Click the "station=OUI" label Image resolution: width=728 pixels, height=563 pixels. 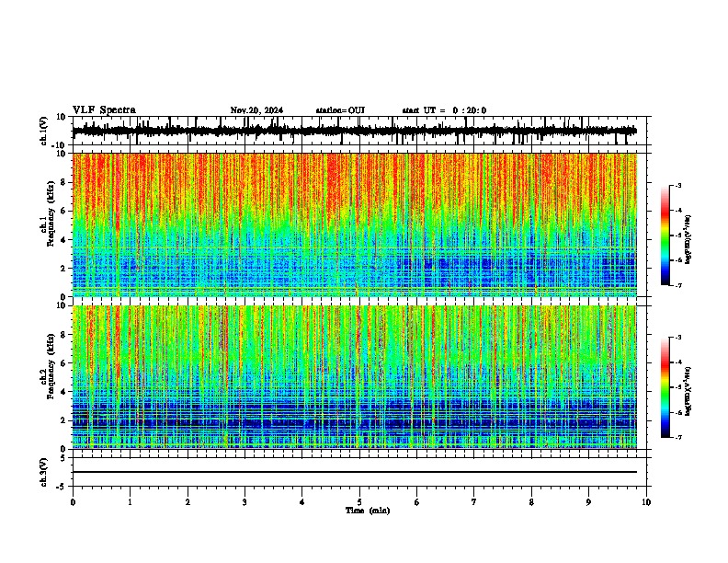340,110
